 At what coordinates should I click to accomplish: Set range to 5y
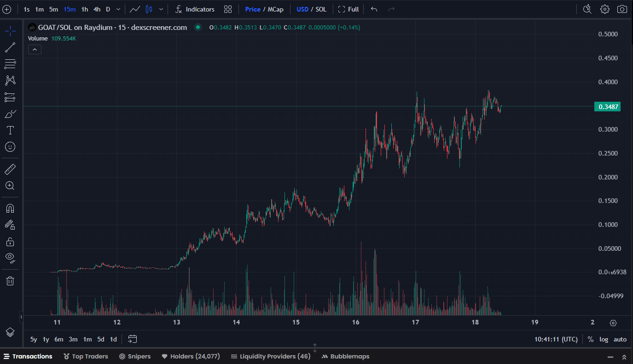click(x=34, y=340)
